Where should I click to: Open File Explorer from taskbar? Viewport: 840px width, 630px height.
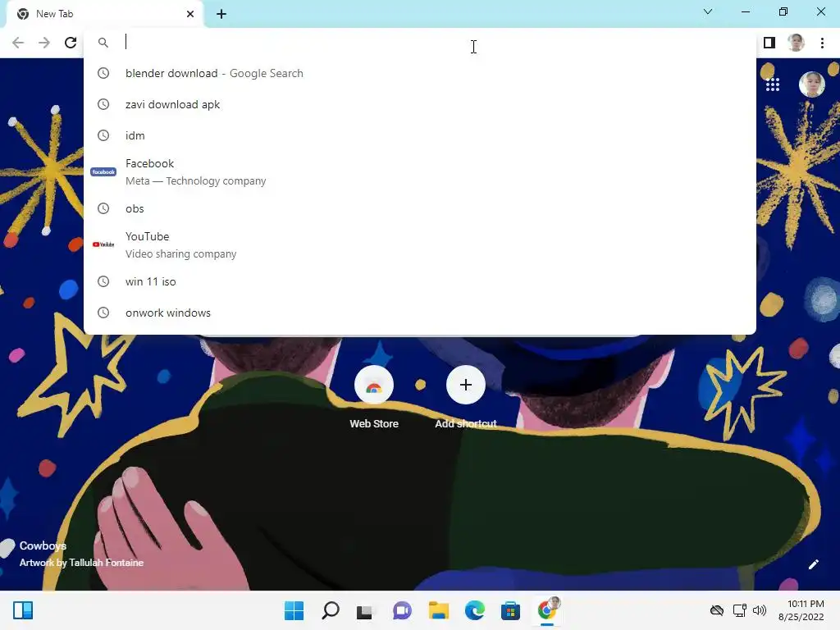(x=438, y=610)
